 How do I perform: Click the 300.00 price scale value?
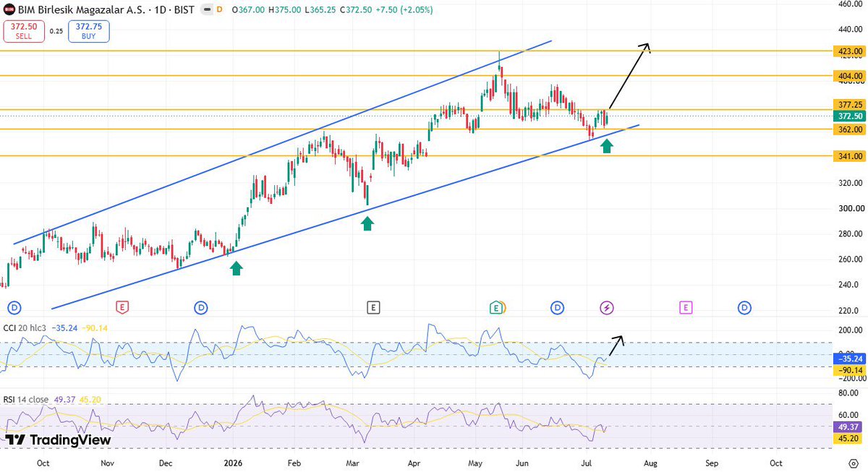pyautogui.click(x=850, y=208)
